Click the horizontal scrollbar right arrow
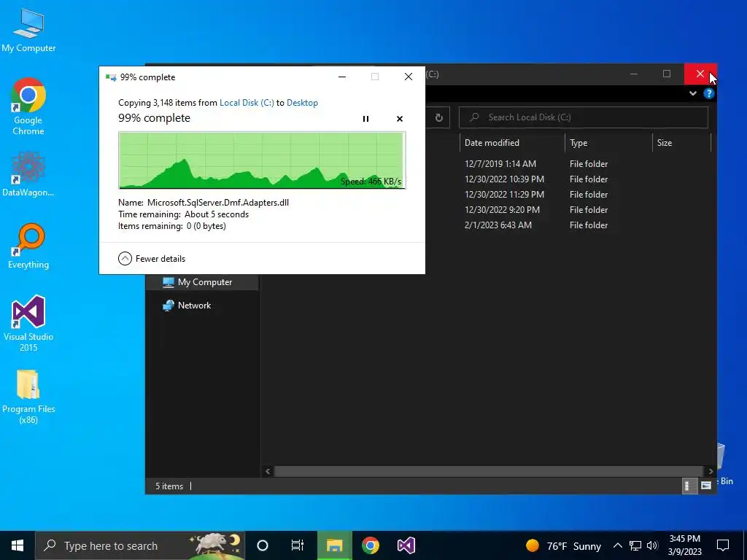 [x=711, y=472]
